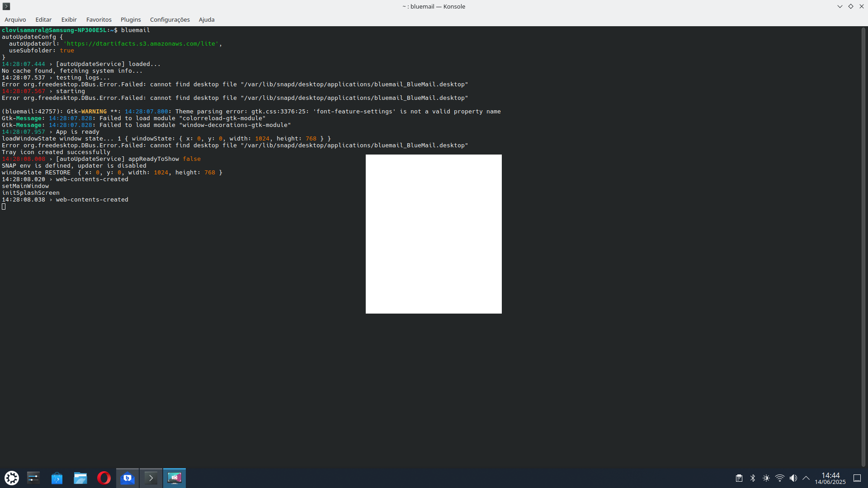Minimize the Konsole window
The width and height of the screenshot is (868, 488).
840,6
